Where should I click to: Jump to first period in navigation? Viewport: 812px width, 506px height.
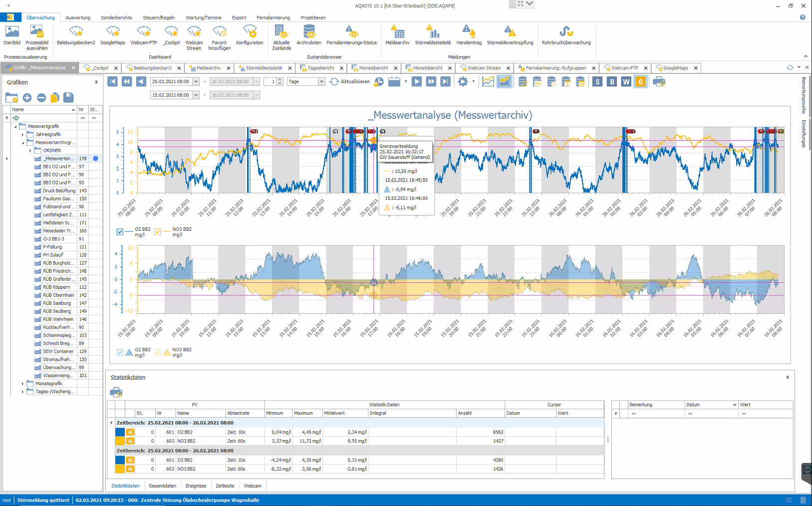tap(112, 81)
